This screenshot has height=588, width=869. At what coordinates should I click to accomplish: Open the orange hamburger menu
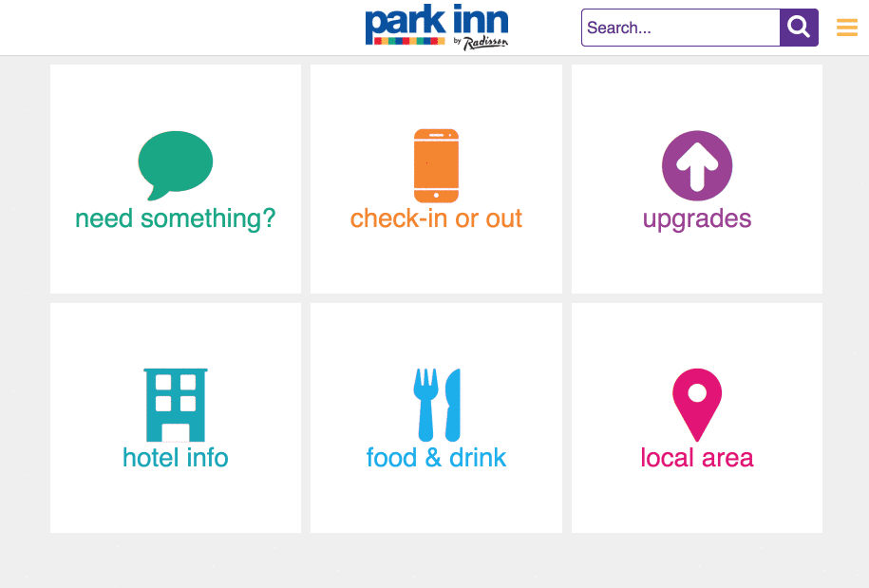[x=847, y=28]
